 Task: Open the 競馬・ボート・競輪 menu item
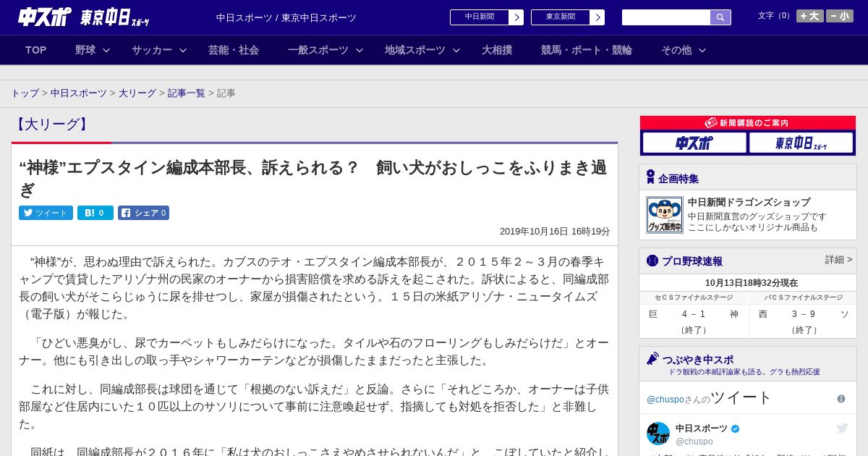587,50
